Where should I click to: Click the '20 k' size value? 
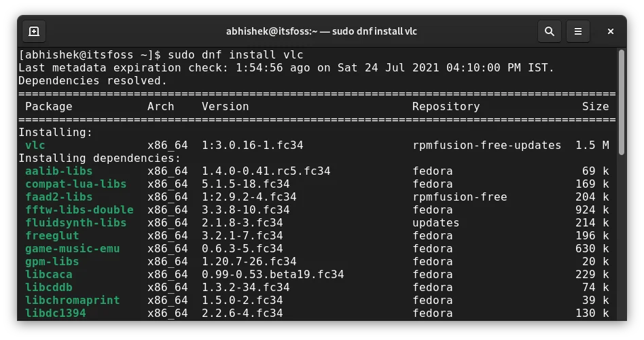pyautogui.click(x=595, y=262)
